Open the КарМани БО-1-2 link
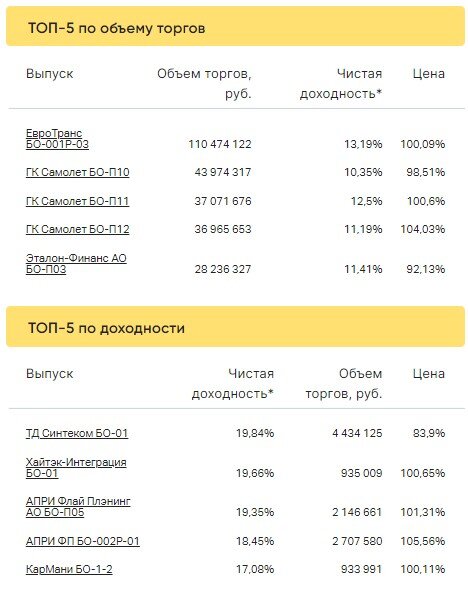Screen dimensions: 468x591 (x=69, y=569)
